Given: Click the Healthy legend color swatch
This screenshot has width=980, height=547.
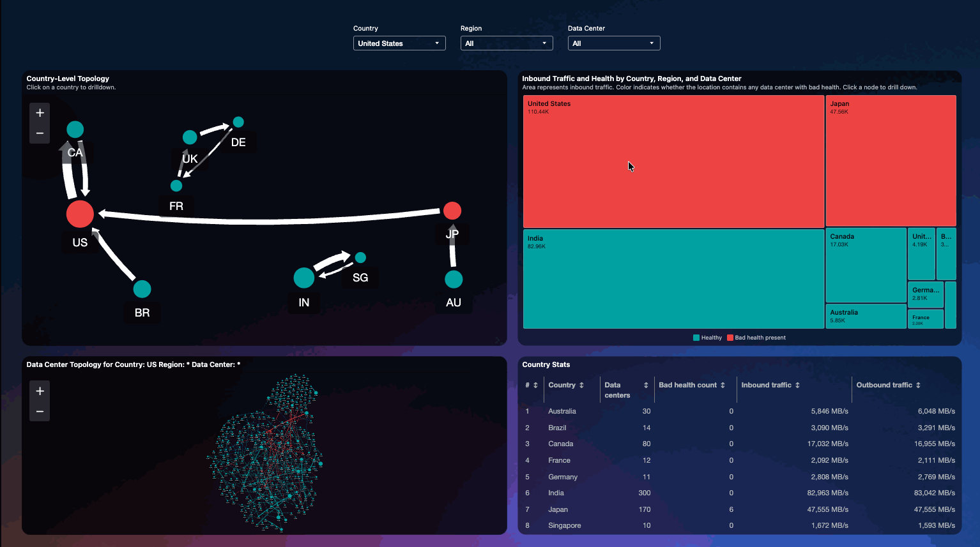Looking at the screenshot, I should click(696, 338).
